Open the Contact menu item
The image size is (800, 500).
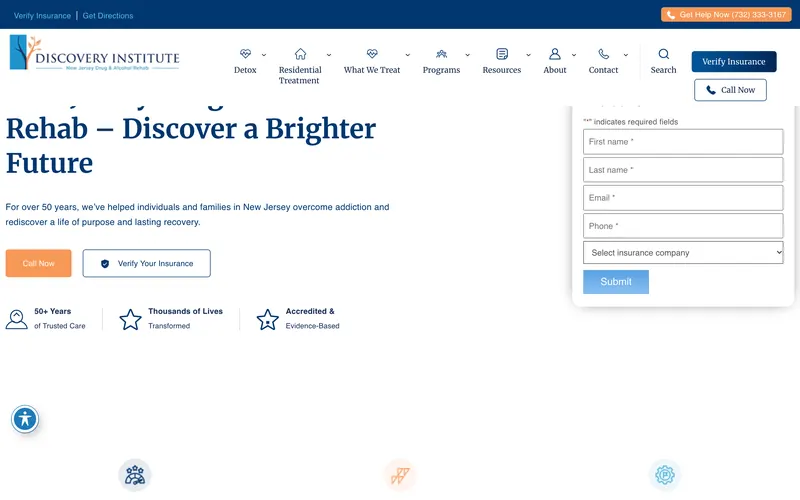tap(604, 70)
